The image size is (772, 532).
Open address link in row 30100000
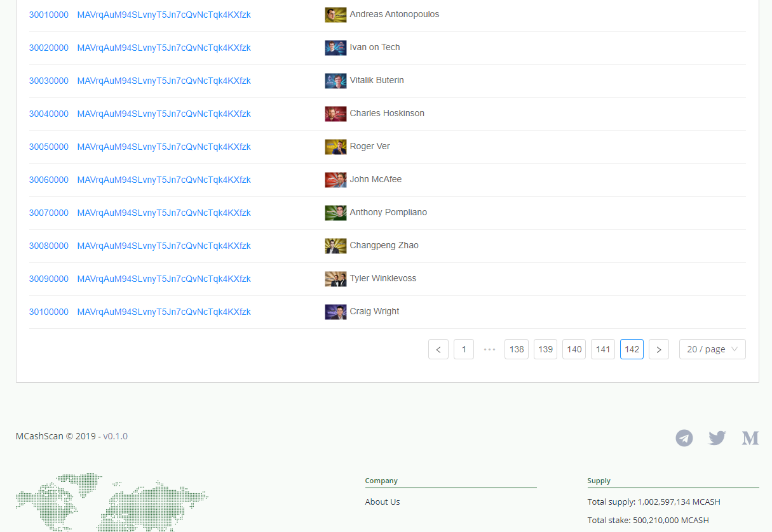[x=164, y=312]
